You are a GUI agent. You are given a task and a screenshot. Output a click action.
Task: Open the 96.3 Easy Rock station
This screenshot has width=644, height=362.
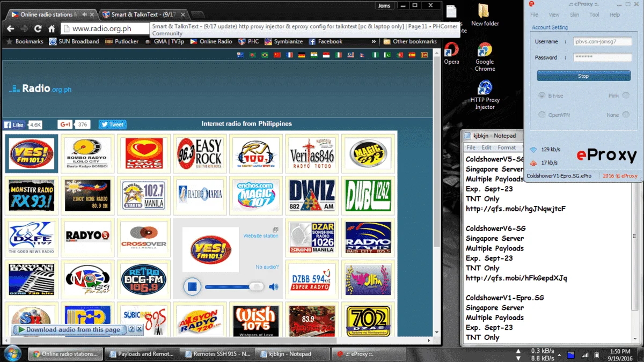pyautogui.click(x=200, y=153)
